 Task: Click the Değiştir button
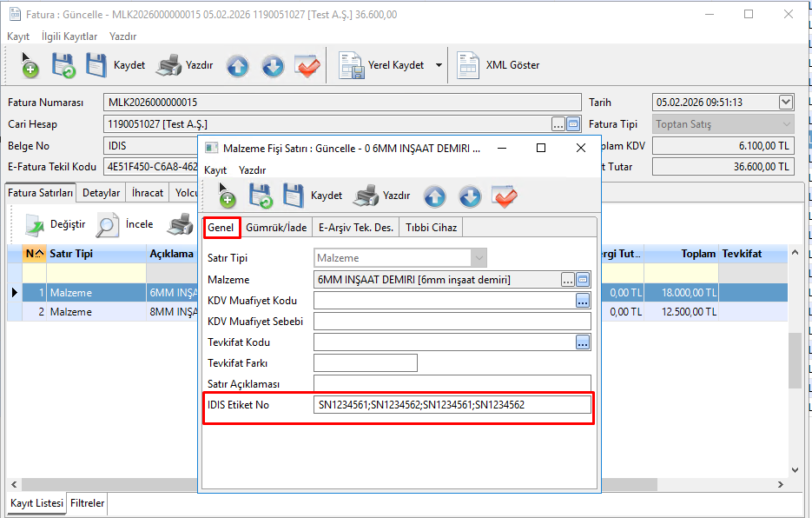[x=56, y=225]
